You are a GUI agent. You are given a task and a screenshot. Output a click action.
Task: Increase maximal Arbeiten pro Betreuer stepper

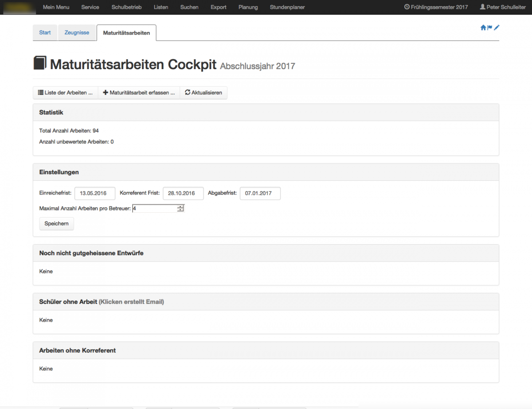(180, 206)
